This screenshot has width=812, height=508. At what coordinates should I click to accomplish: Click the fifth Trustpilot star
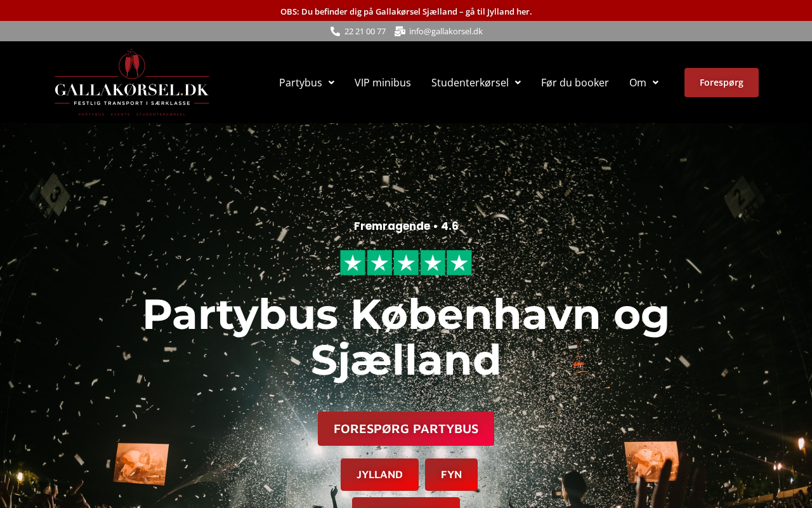tap(459, 263)
